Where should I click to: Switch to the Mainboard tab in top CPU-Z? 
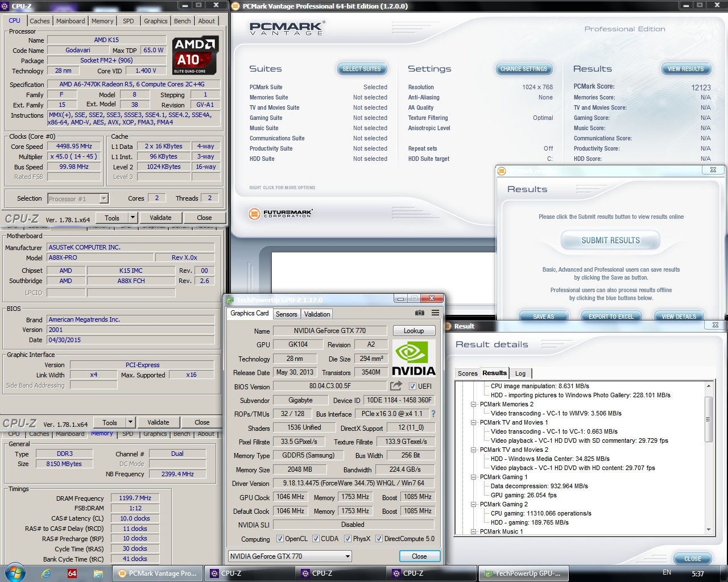coord(71,21)
